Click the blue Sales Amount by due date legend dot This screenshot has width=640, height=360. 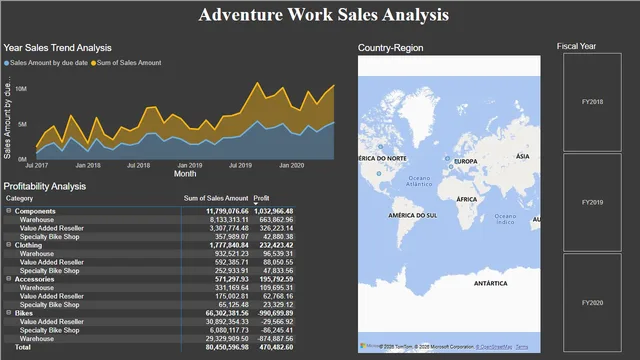coord(7,63)
